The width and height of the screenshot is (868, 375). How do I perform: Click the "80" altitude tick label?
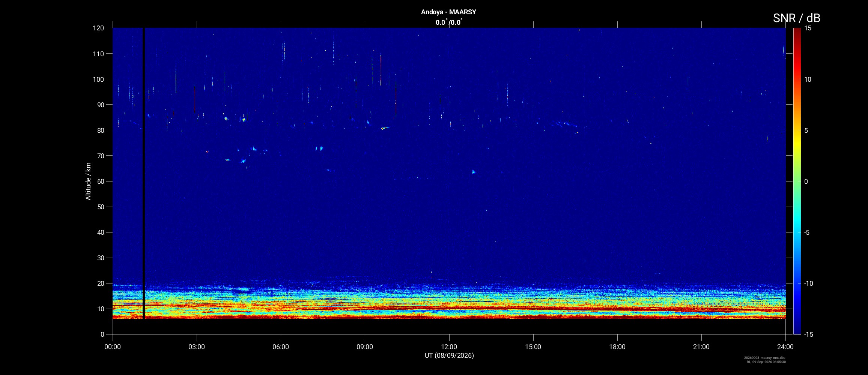100,130
